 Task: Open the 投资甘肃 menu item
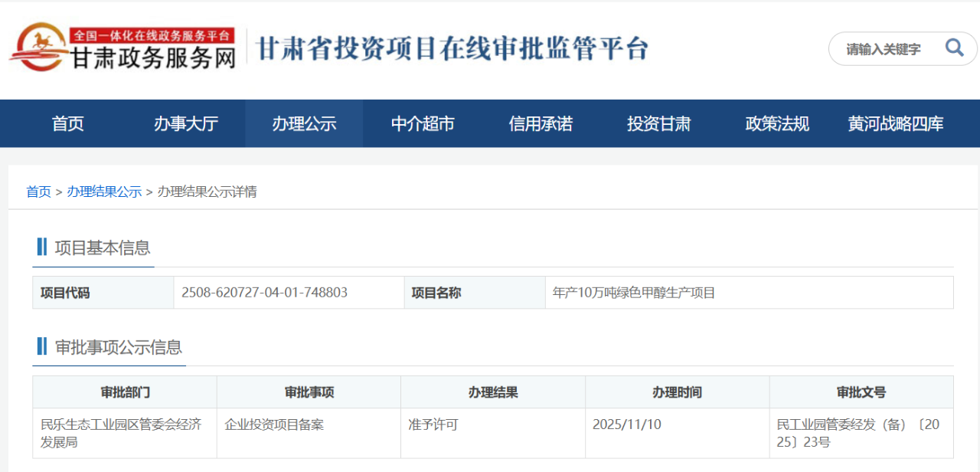click(x=658, y=123)
